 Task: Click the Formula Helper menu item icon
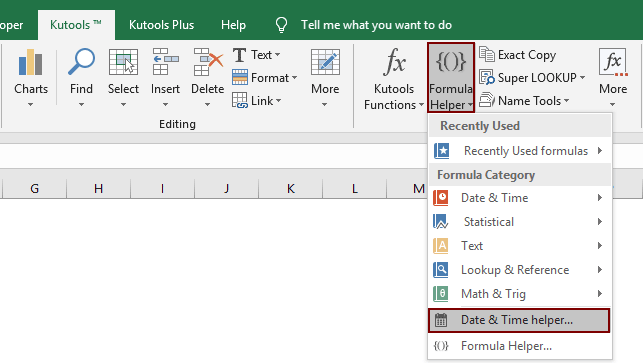tap(441, 346)
